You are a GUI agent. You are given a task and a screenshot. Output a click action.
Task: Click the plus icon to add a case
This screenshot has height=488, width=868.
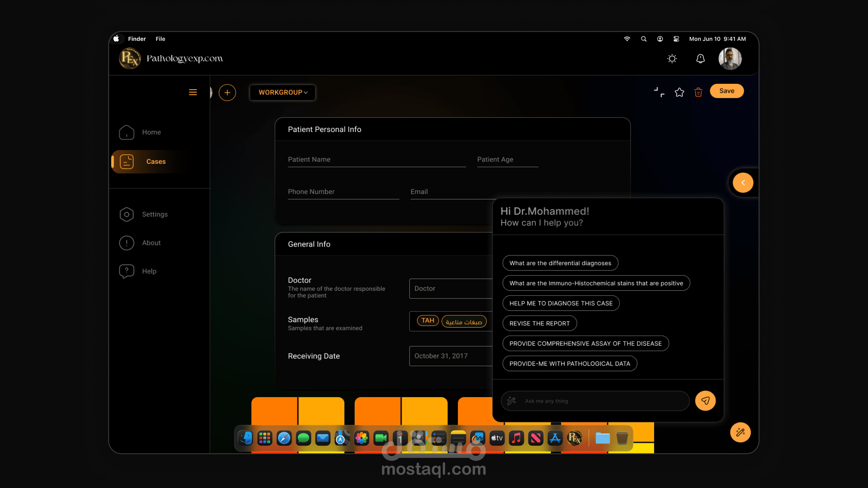pos(227,93)
